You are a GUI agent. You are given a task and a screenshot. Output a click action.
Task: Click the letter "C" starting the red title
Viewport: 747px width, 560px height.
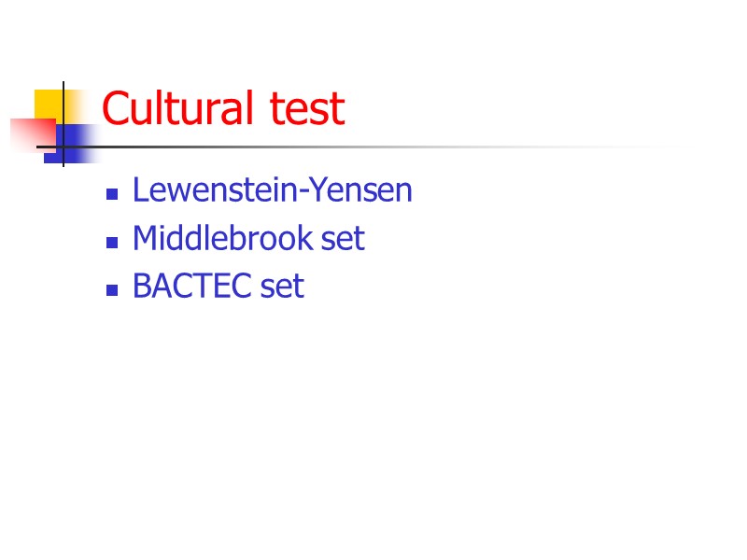(114, 109)
